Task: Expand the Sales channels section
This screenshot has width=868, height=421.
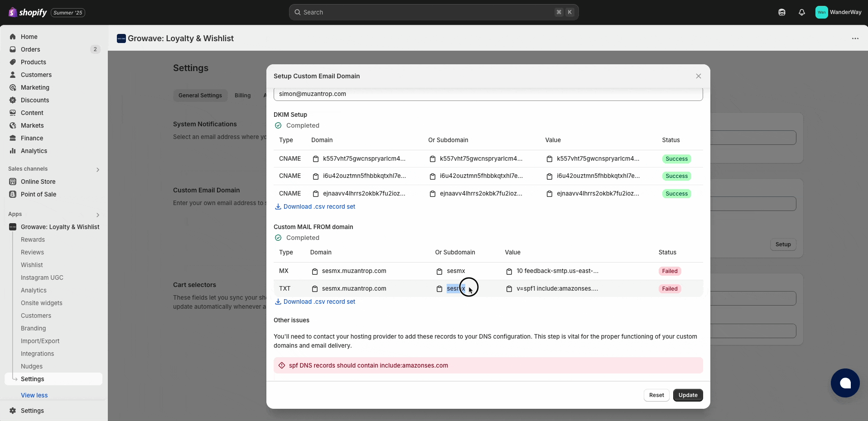Action: (x=98, y=170)
